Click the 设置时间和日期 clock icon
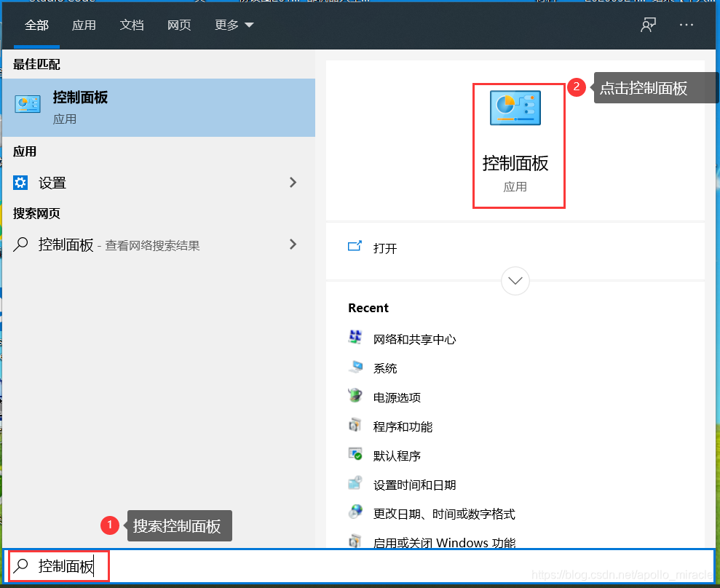This screenshot has height=588, width=720. click(355, 483)
